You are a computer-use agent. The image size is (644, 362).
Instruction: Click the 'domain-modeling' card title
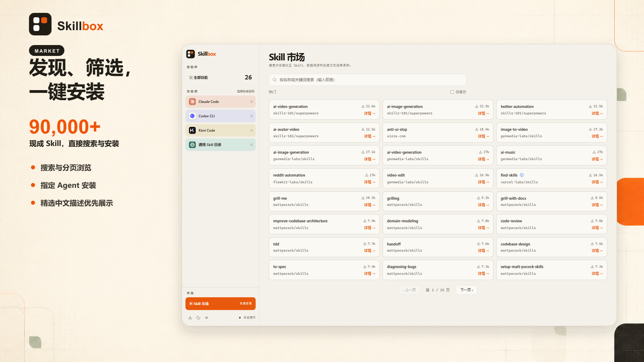(x=402, y=221)
